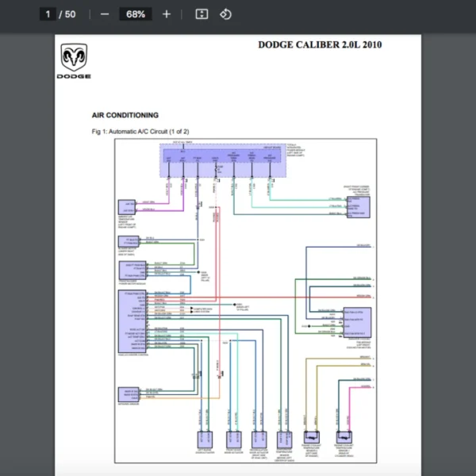Click the 68% zoom level box
The width and height of the screenshot is (476, 476).
[135, 14]
